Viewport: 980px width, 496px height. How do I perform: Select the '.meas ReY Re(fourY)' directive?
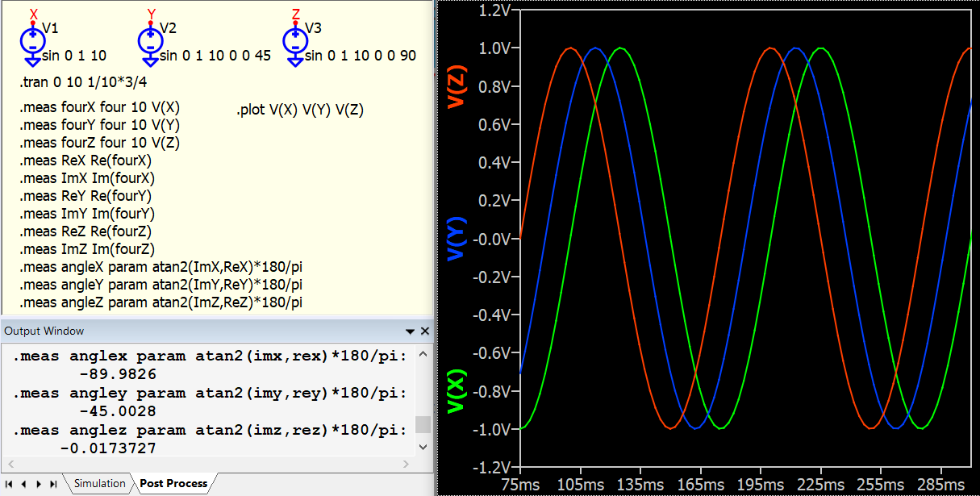pos(85,196)
